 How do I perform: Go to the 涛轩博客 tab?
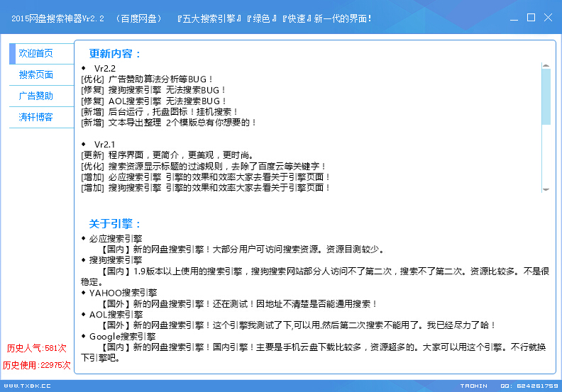click(x=42, y=117)
